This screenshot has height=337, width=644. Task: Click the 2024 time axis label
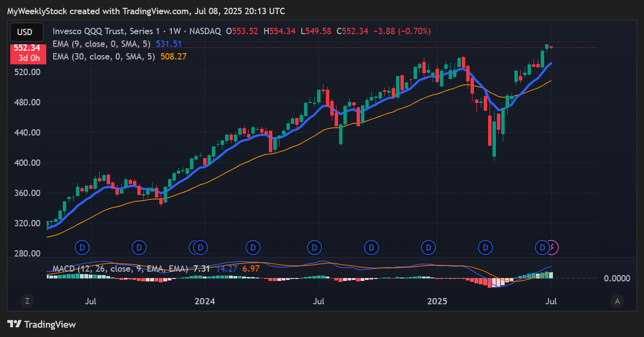(x=204, y=301)
